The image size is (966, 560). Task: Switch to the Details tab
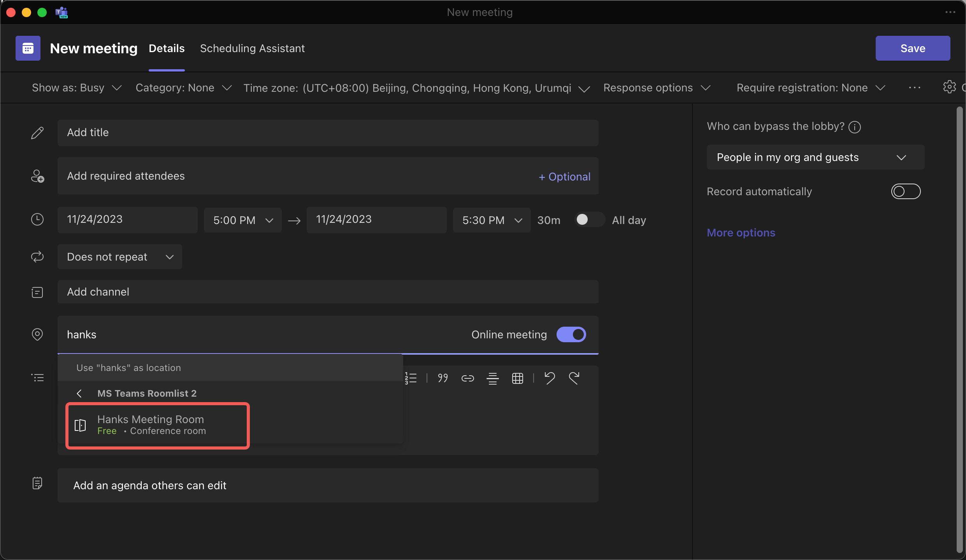(x=167, y=48)
